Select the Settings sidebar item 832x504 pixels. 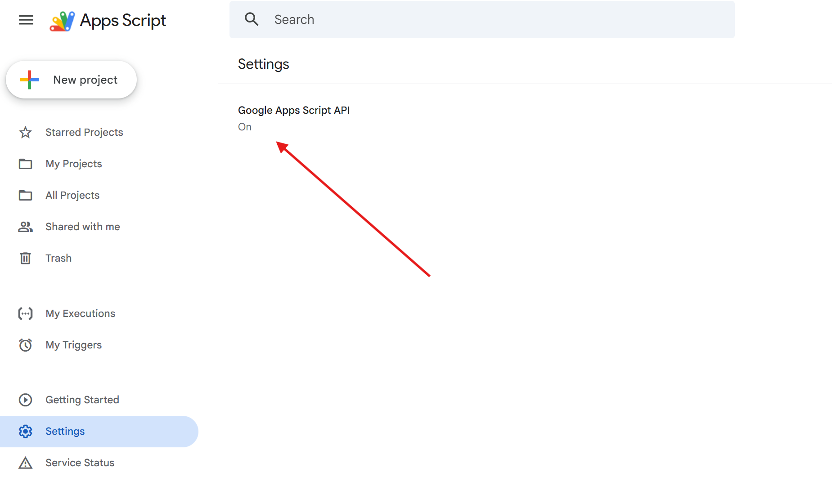coord(99,431)
